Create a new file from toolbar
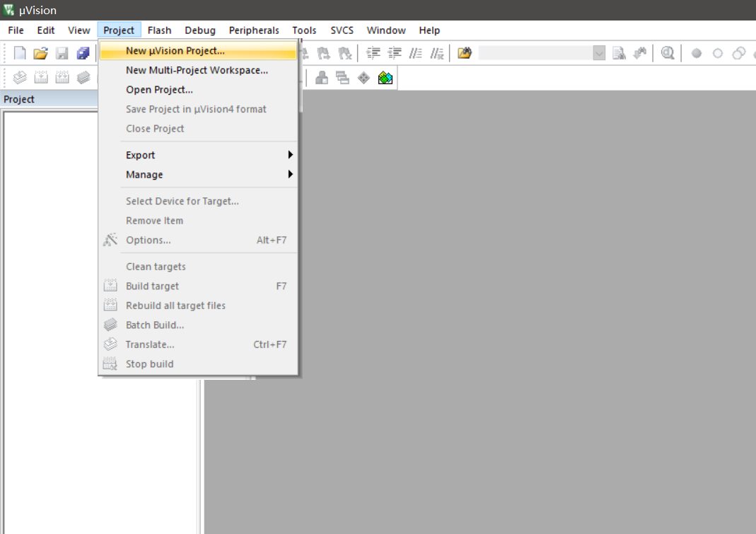Image resolution: width=756 pixels, height=534 pixels. tap(19, 53)
